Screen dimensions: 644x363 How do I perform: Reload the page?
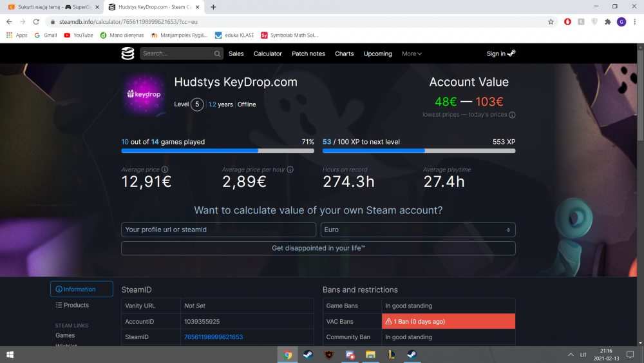coord(36,22)
